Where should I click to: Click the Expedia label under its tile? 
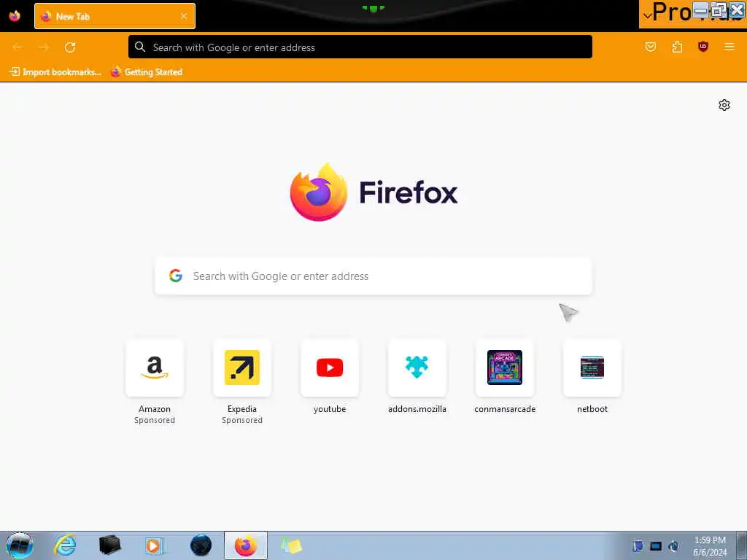(x=242, y=409)
